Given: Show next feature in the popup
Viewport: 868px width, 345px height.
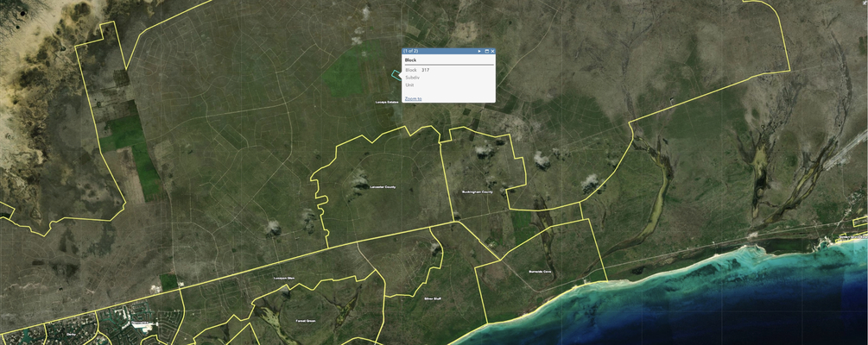Looking at the screenshot, I should coord(478,52).
